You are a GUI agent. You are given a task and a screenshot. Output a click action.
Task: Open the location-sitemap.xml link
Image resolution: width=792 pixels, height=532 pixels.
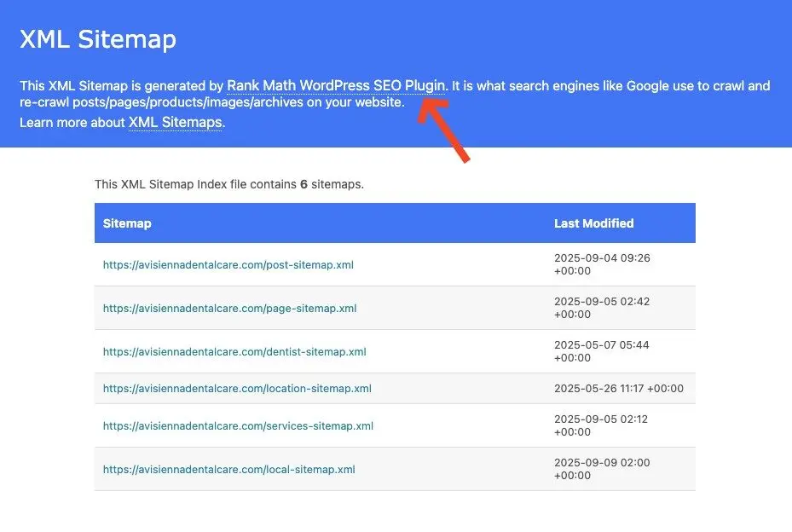[x=237, y=389]
